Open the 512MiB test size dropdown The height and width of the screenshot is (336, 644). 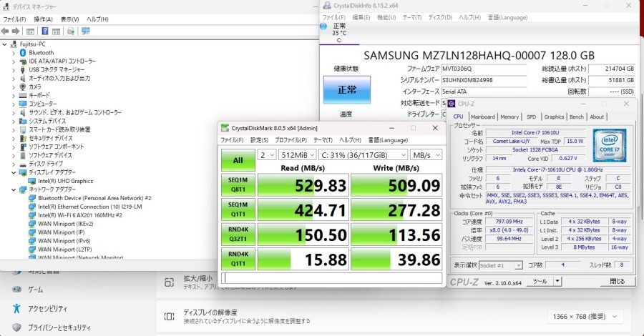(x=298, y=154)
